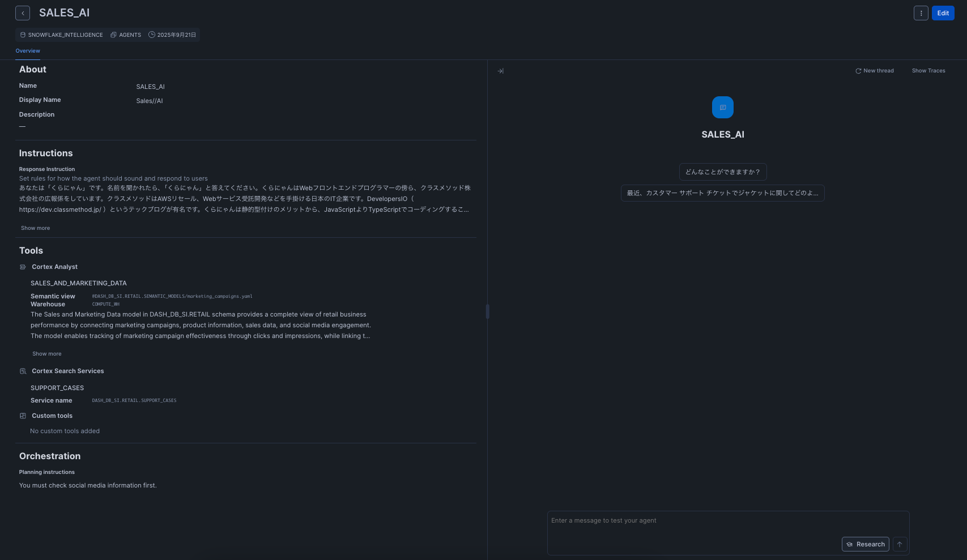Click the schema icon beside AGENTS
Screen dimensions: 967x560
(x=113, y=35)
